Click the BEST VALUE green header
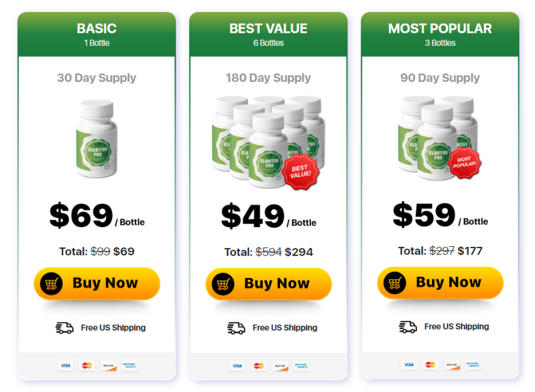Image resolution: width=535 pixels, height=392 pixels. coord(268,34)
